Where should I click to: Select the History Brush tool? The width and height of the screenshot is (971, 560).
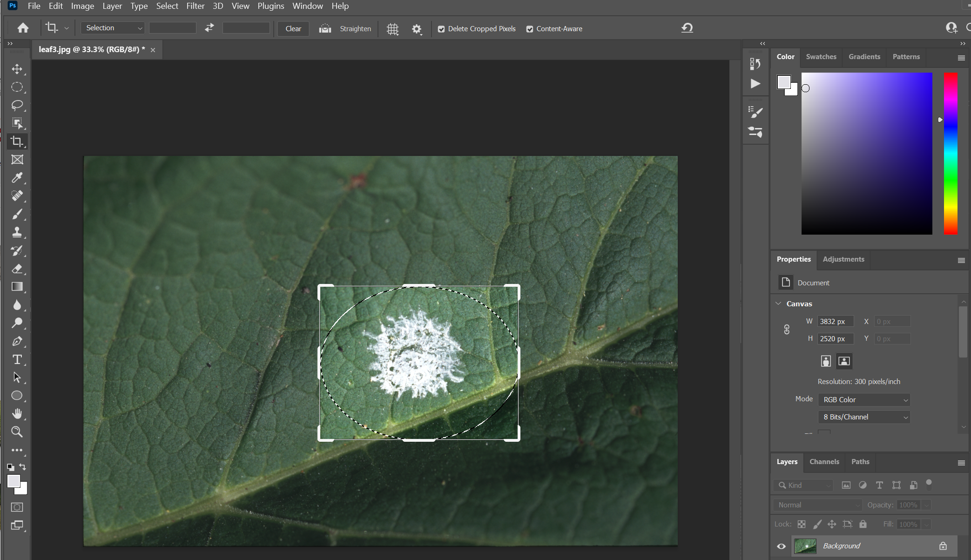pyautogui.click(x=17, y=250)
